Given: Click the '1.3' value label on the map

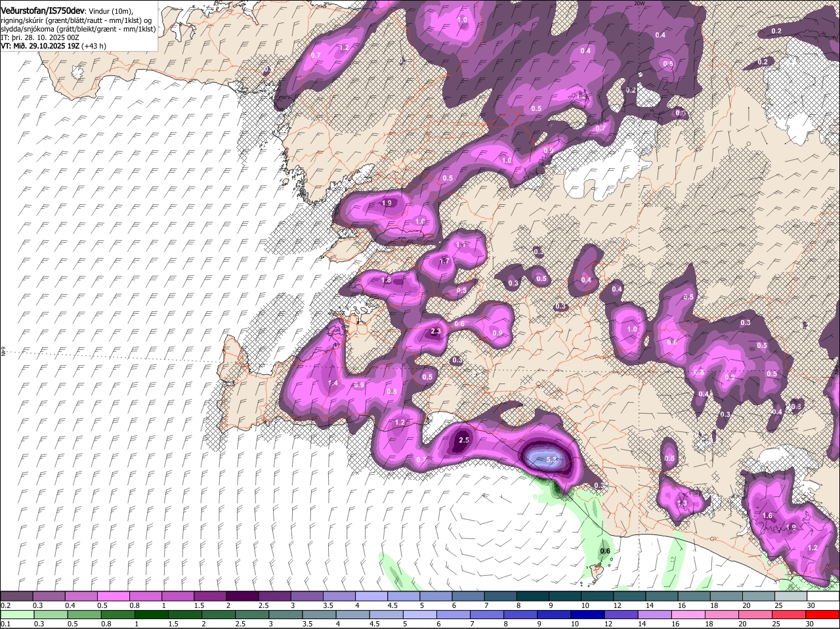Looking at the screenshot, I should click(x=682, y=504).
